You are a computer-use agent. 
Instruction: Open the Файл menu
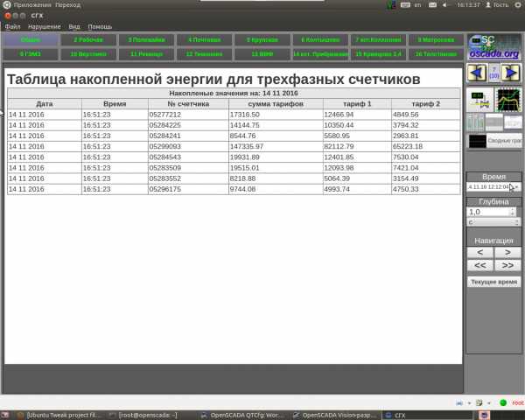coord(12,26)
